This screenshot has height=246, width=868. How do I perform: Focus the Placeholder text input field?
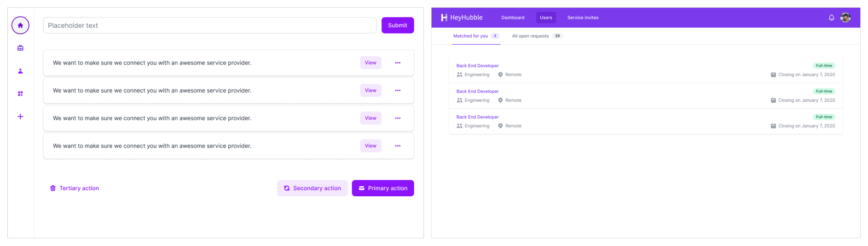pyautogui.click(x=209, y=25)
